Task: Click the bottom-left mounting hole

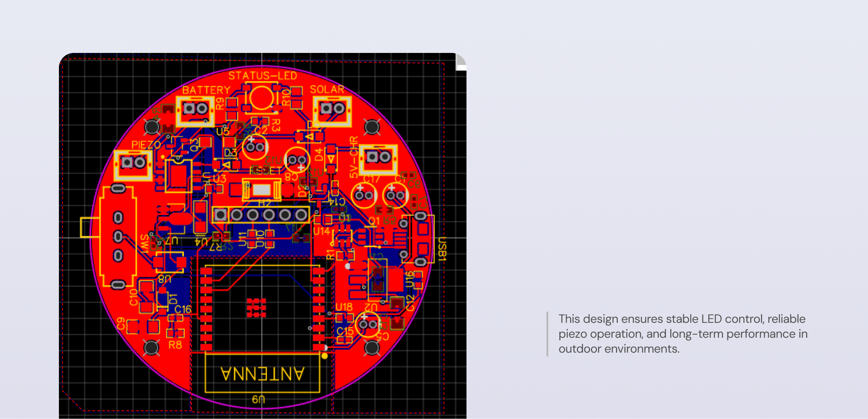Action: pos(151,347)
